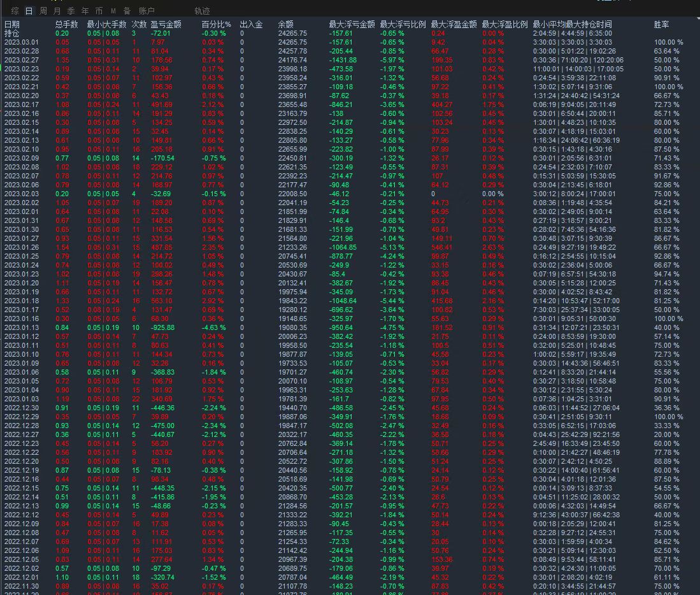The image size is (700, 595).
Task: Click balance 21107.78 in 2022.11.30 row
Action: click(x=292, y=587)
